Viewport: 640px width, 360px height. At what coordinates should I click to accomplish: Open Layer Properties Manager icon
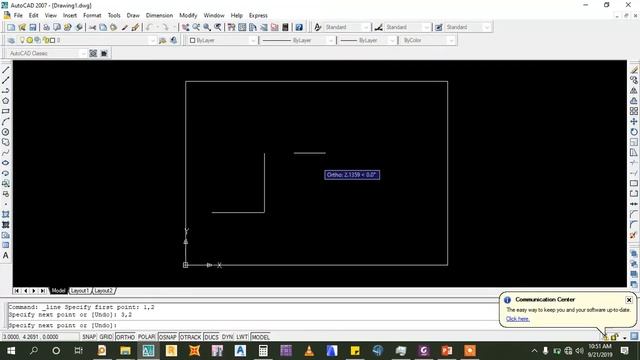[11, 40]
